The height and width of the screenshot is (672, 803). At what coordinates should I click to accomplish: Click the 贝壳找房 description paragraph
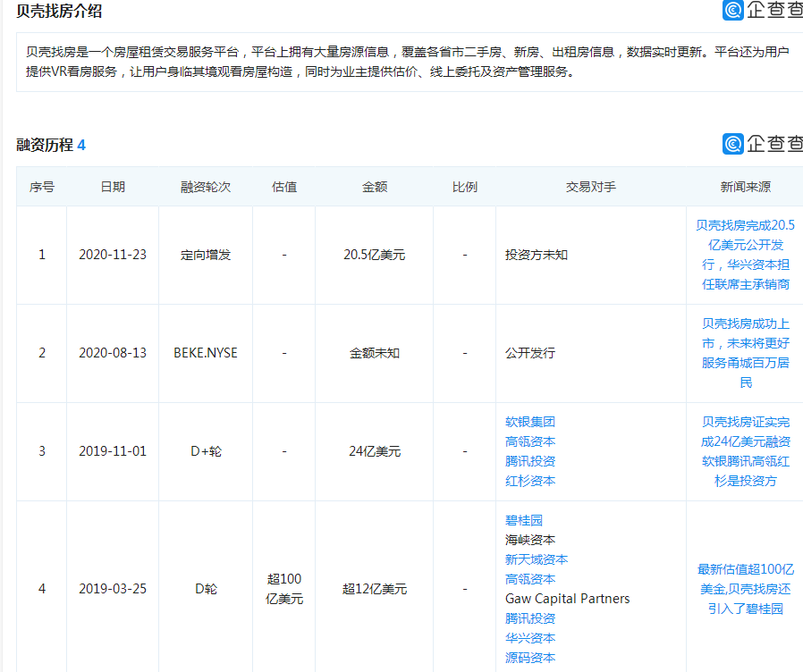coord(407,62)
